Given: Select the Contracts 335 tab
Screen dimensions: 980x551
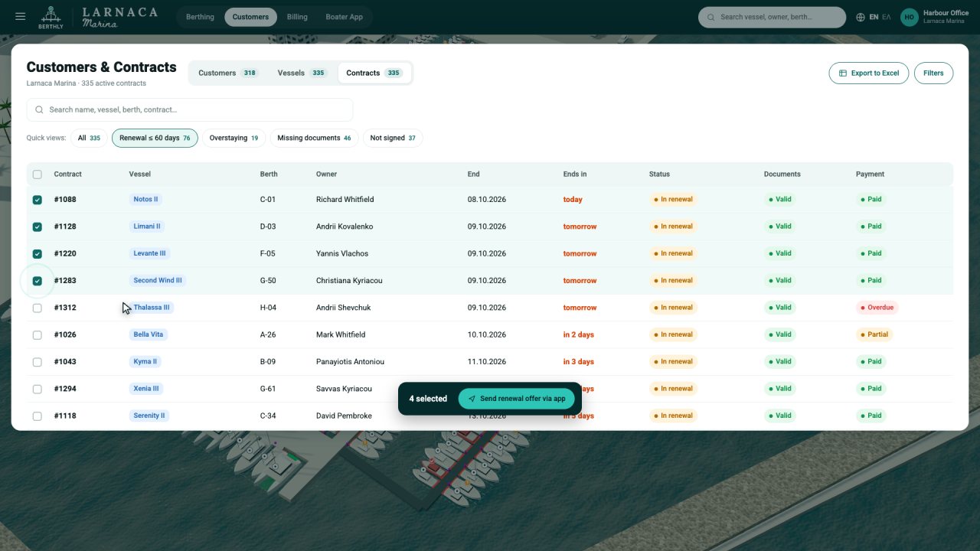Looking at the screenshot, I should click(374, 73).
